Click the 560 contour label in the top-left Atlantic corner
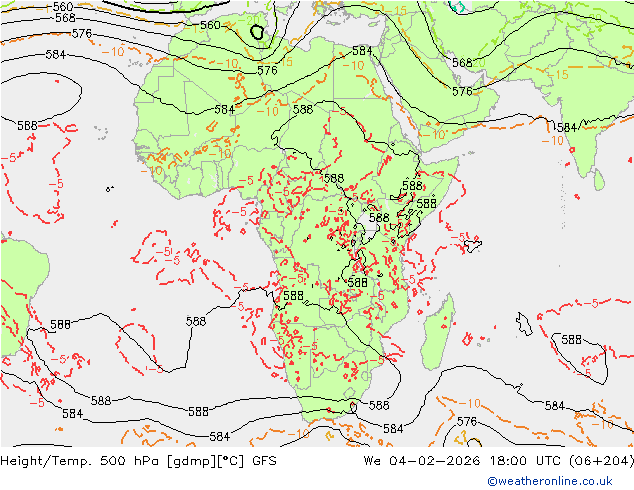 pos(63,6)
